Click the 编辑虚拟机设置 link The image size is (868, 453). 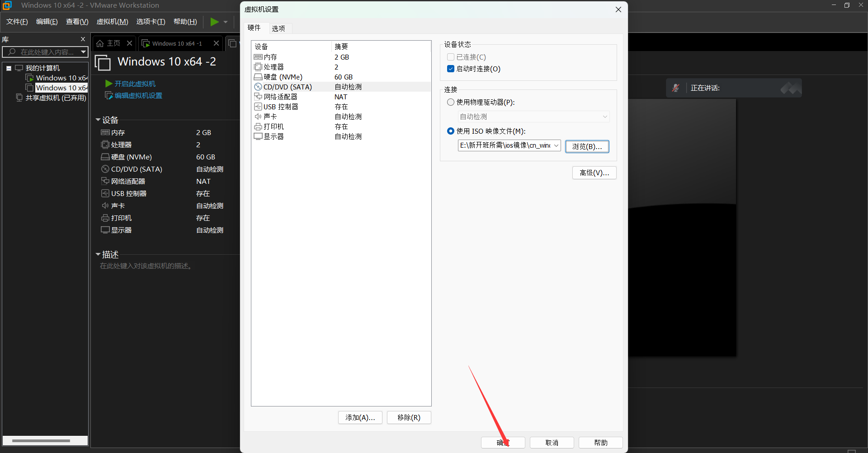point(138,95)
